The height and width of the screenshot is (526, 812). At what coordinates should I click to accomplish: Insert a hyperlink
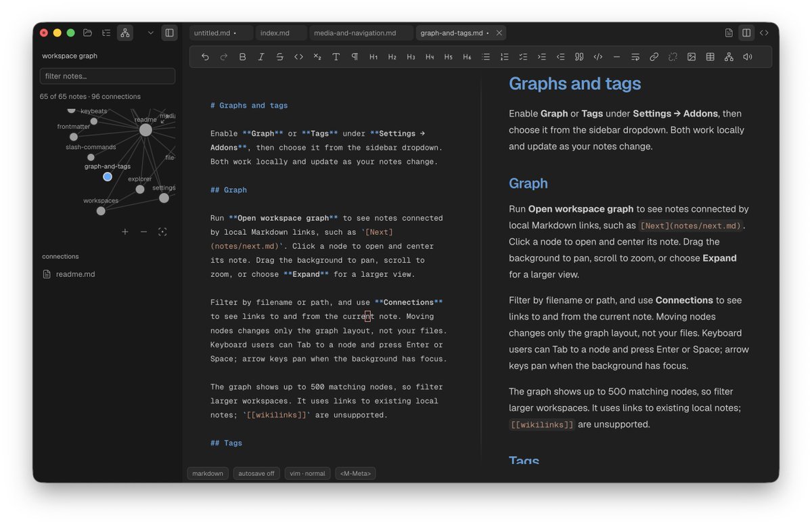pyautogui.click(x=654, y=57)
